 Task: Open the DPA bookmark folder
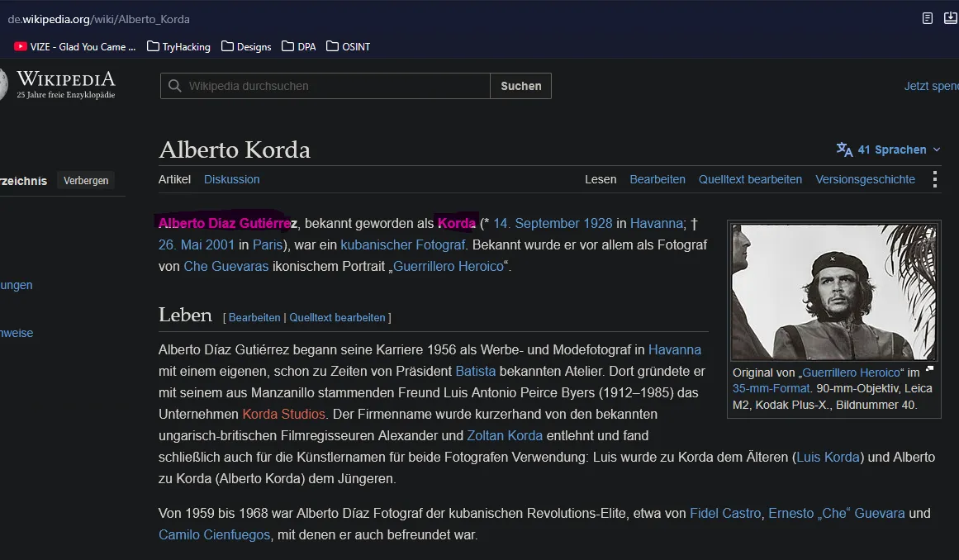point(299,46)
